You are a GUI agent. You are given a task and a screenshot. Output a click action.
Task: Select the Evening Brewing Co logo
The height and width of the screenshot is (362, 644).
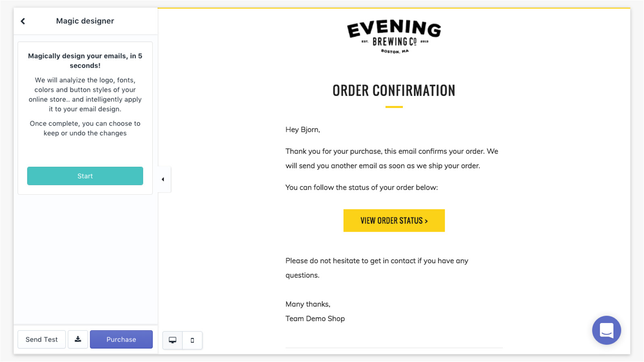pos(394,37)
